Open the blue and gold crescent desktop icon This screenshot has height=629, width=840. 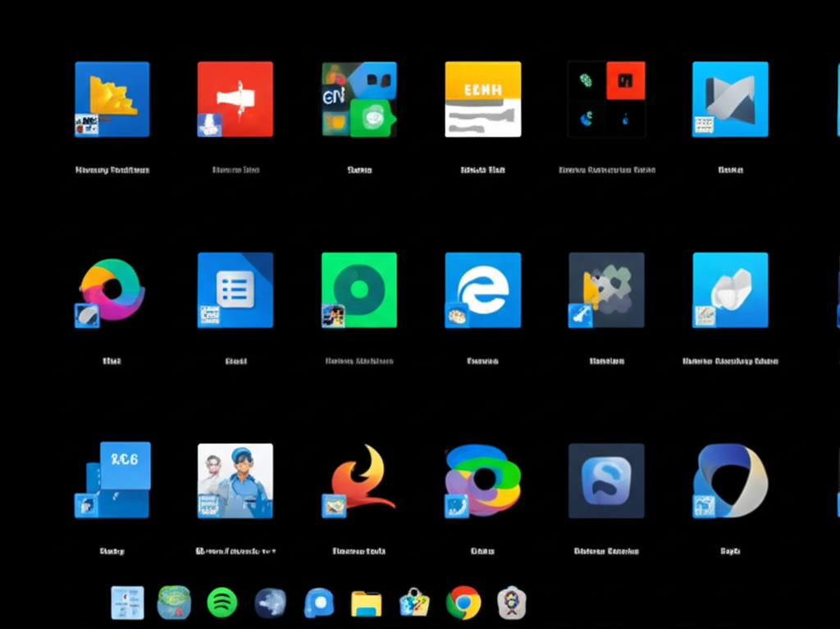(x=730, y=480)
